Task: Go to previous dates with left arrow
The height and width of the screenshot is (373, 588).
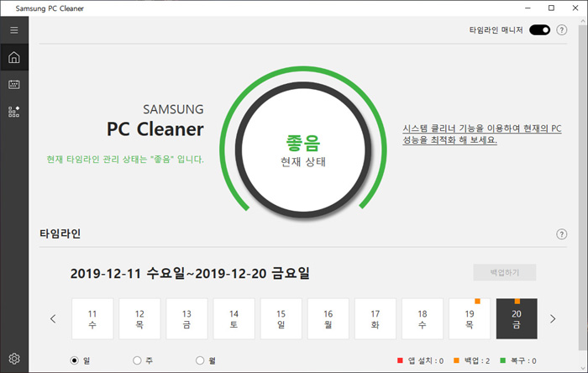Action: coord(53,318)
